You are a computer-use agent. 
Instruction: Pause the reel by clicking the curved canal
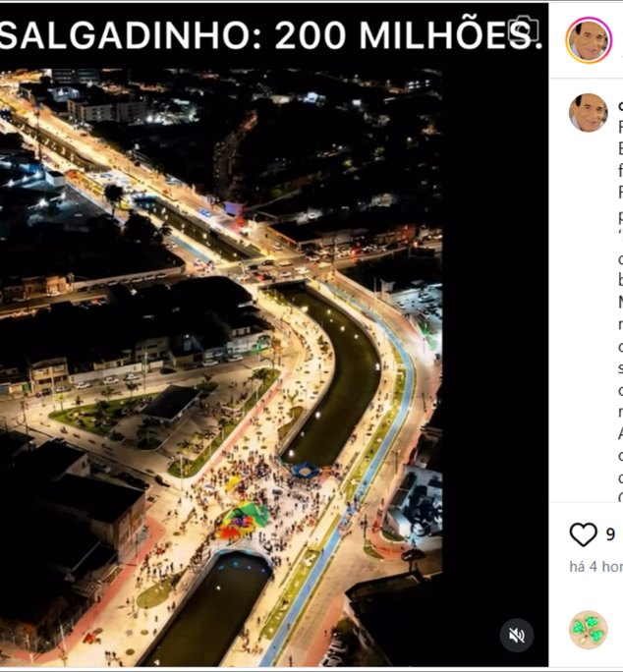340,377
